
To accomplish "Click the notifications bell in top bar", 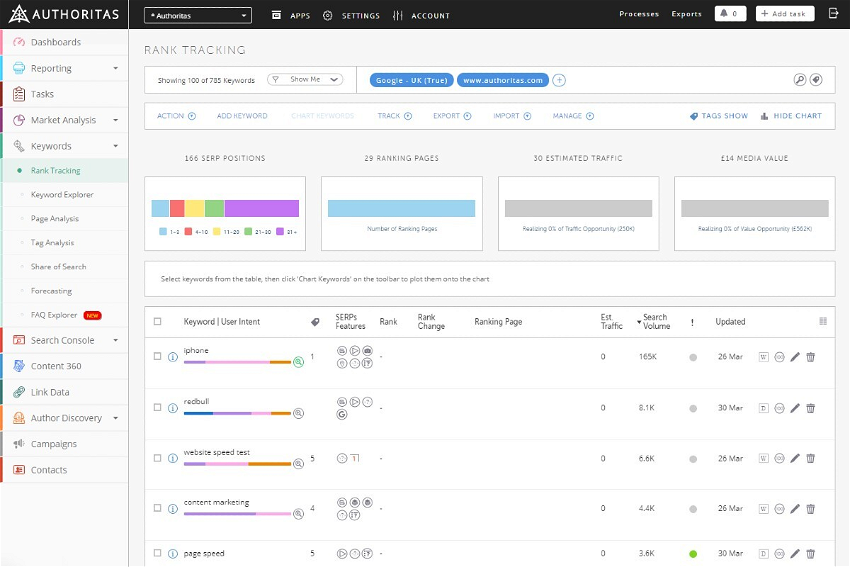I will pyautogui.click(x=730, y=14).
